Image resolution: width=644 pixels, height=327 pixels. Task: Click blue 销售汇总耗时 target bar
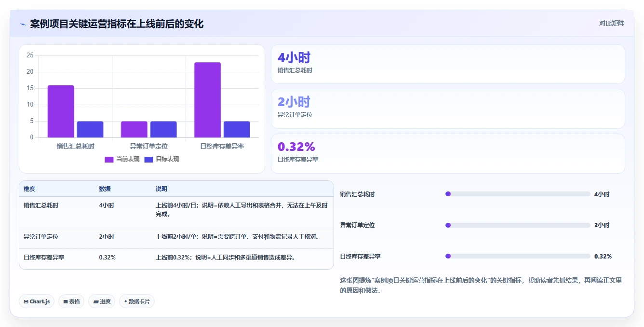pyautogui.click(x=90, y=129)
